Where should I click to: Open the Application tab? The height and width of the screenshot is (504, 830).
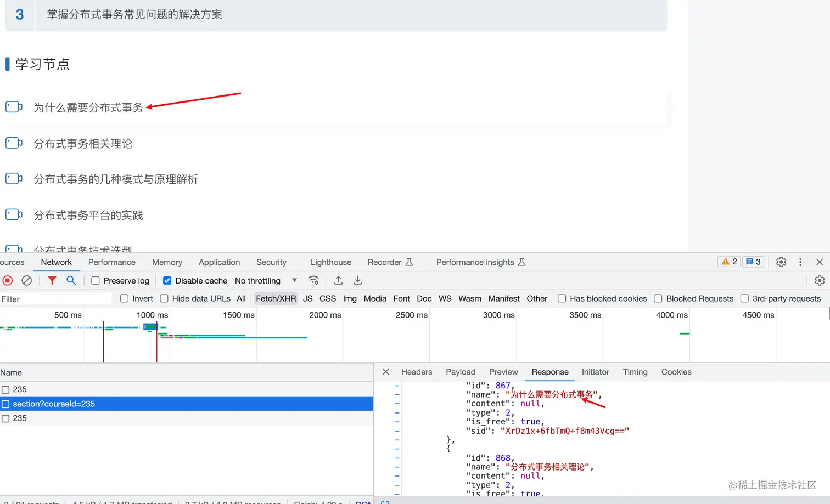(219, 262)
